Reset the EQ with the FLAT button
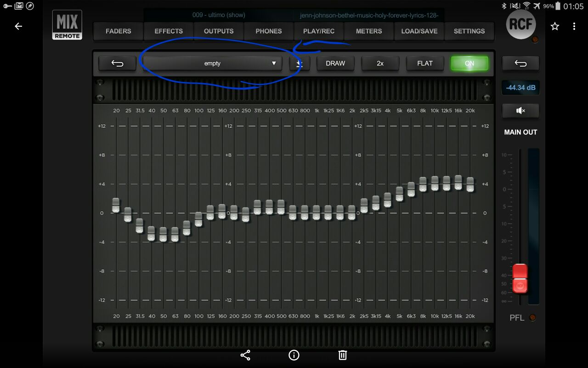The image size is (588, 368). click(425, 63)
